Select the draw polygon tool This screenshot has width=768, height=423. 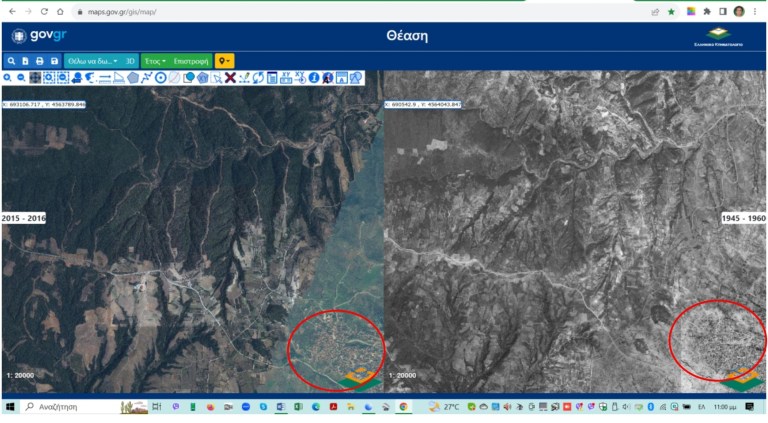tap(133, 78)
